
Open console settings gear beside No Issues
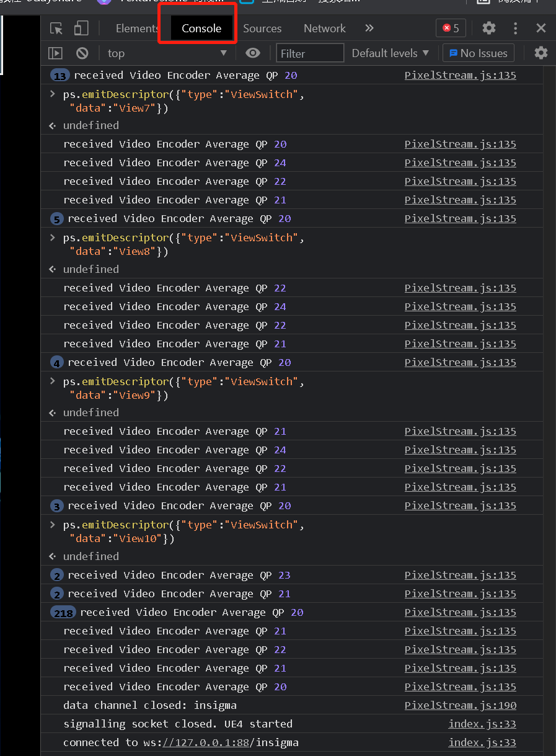tap(541, 53)
